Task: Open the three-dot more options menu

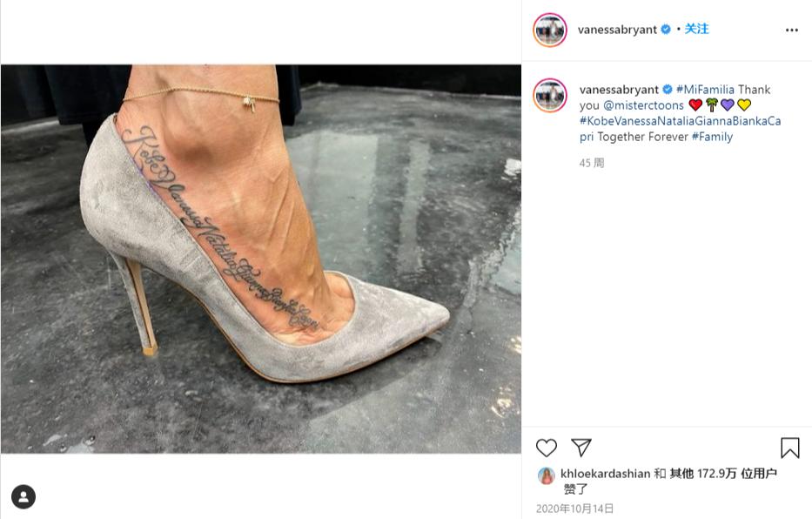Action: (791, 30)
